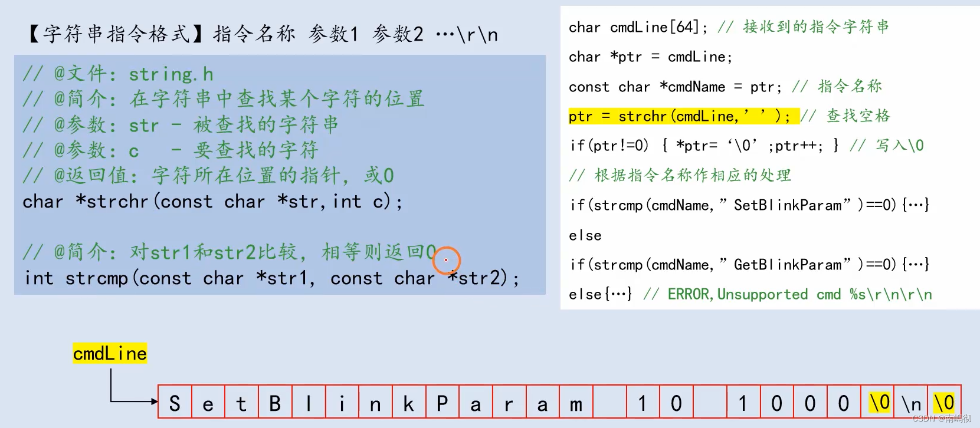Image resolution: width=980 pixels, height=428 pixels.
Task: Click the strcmp line containing "GetBlinkParam"
Action: [750, 265]
